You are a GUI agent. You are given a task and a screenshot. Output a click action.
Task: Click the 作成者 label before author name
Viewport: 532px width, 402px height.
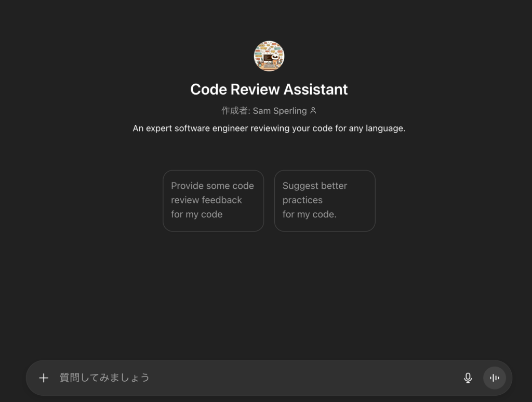pos(235,111)
